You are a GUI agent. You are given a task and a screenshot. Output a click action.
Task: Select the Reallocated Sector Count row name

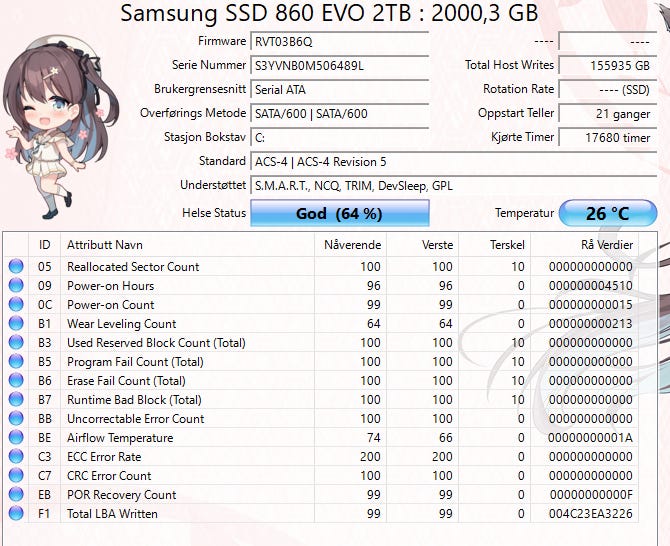click(x=133, y=267)
